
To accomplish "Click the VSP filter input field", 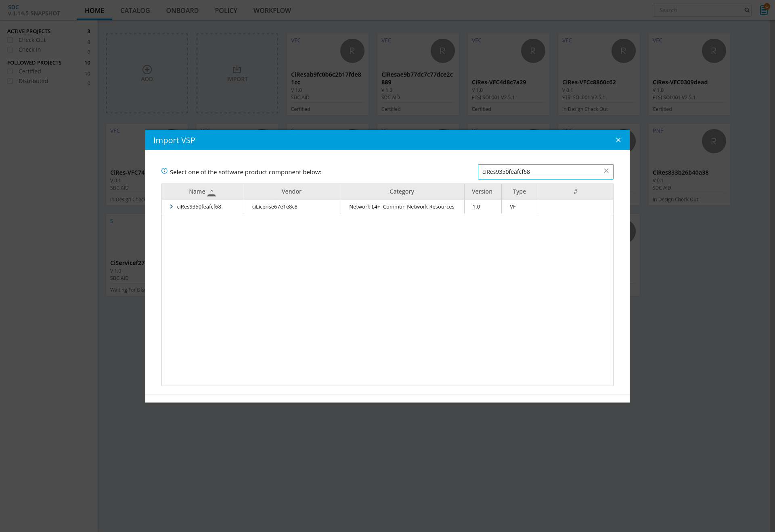I will 540,172.
